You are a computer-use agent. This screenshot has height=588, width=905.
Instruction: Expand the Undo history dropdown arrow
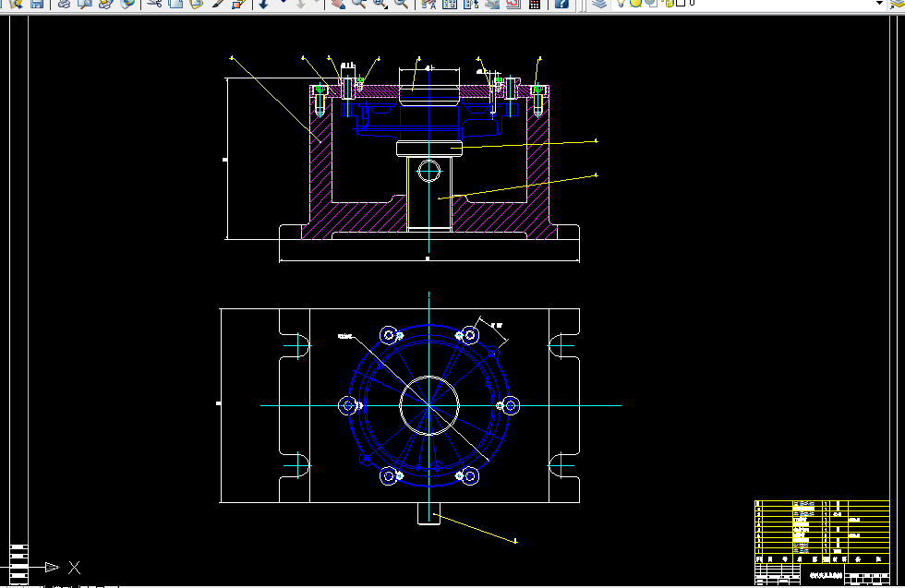pos(283,3)
